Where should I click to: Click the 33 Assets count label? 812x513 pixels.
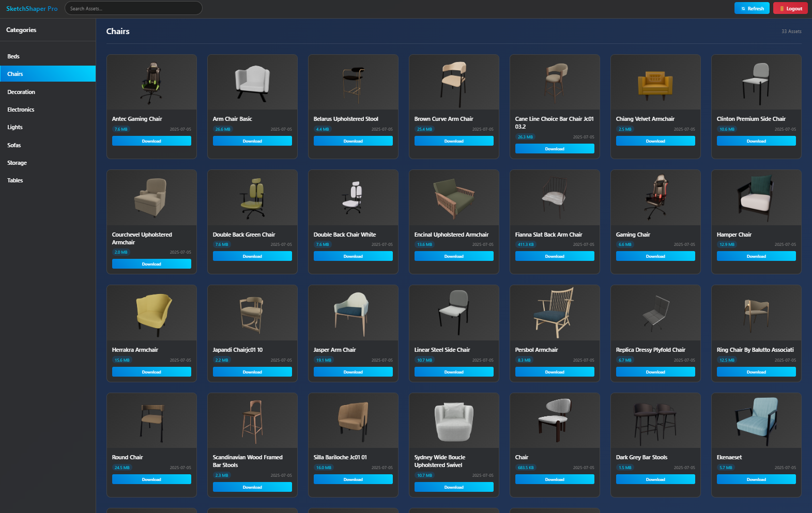coord(791,32)
